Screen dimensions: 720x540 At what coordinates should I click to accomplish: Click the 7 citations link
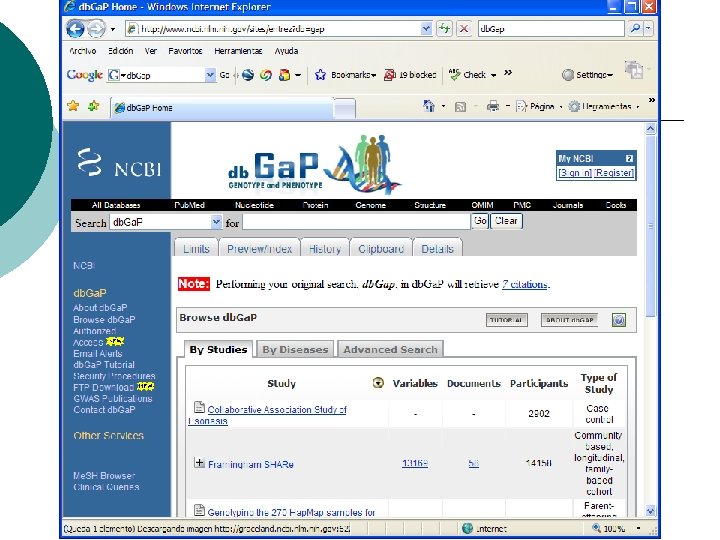(x=525, y=284)
